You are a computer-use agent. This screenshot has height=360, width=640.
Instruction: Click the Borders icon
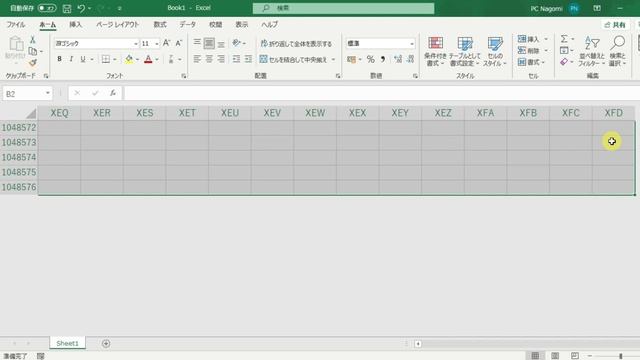tap(106, 59)
